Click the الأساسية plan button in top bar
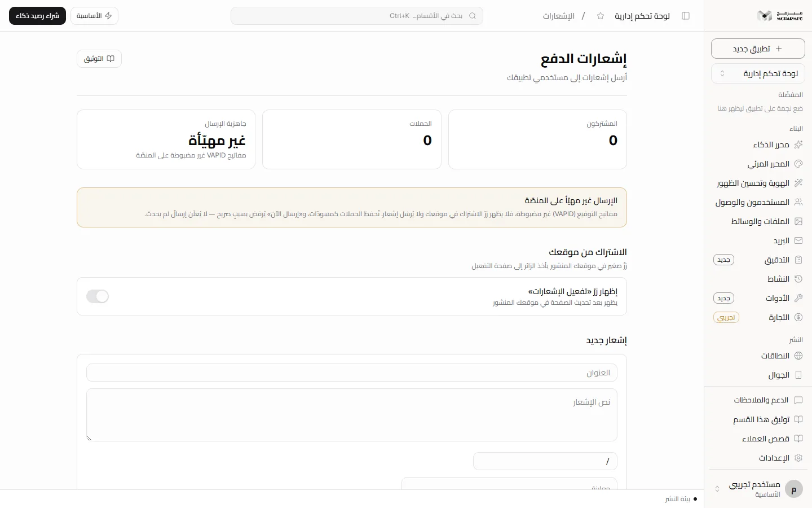The width and height of the screenshot is (812, 508). pyautogui.click(x=94, y=16)
